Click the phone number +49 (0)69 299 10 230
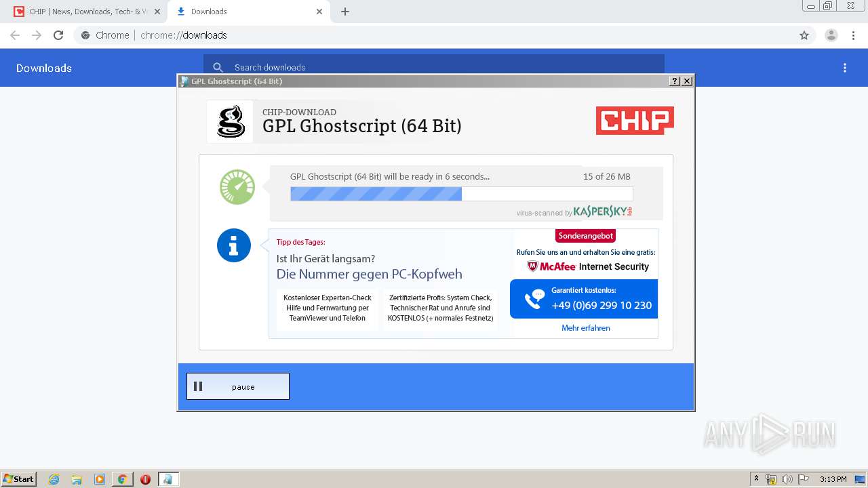The height and width of the screenshot is (488, 868). click(x=601, y=306)
